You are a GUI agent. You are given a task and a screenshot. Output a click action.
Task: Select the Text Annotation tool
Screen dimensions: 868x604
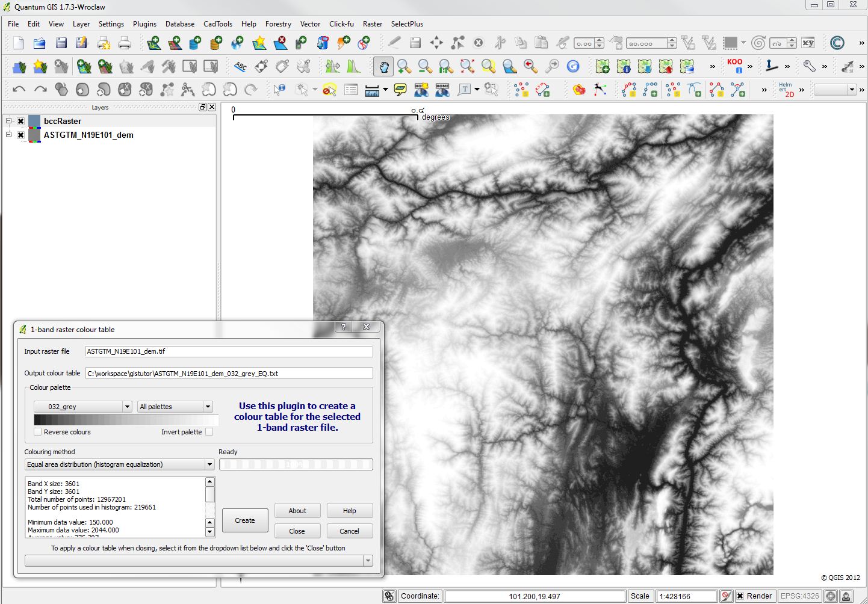(x=465, y=89)
